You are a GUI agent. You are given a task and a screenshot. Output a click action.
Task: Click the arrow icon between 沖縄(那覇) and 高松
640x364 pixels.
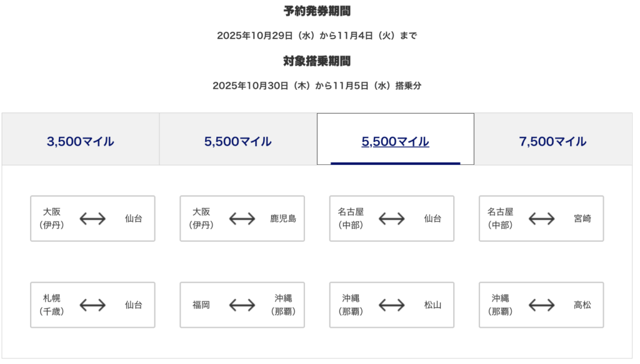tap(541, 305)
